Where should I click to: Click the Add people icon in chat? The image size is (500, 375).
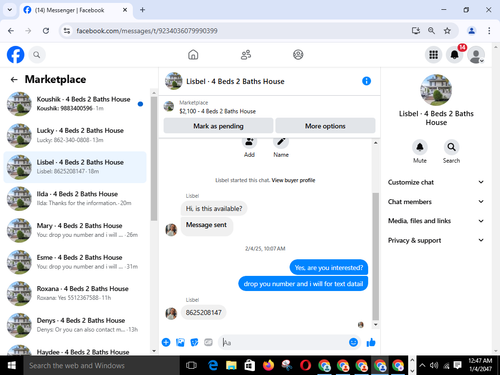click(249, 142)
